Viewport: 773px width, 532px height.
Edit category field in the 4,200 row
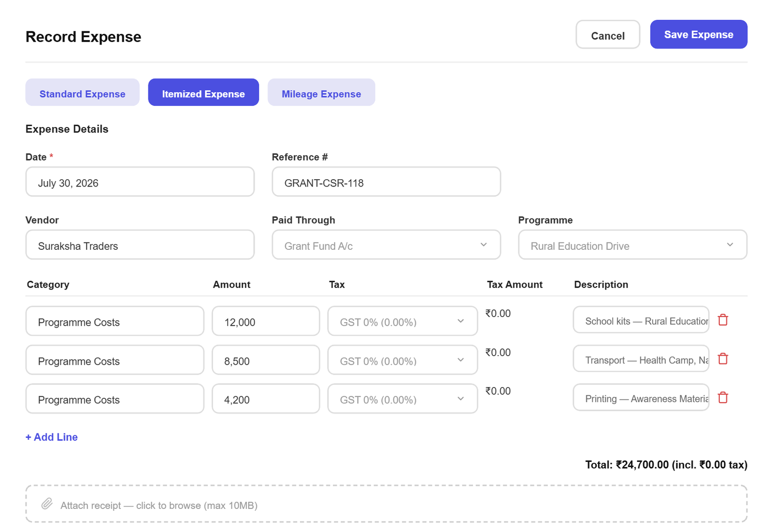tap(115, 399)
